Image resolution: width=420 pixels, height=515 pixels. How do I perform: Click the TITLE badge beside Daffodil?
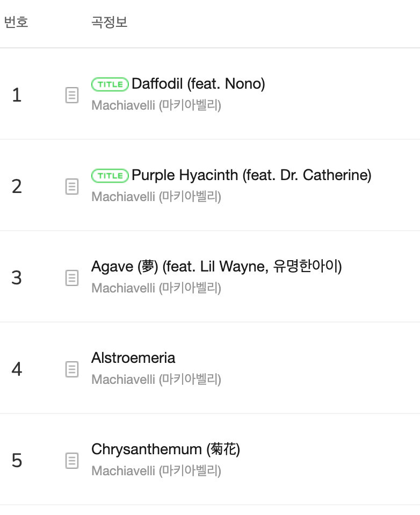[x=110, y=84]
